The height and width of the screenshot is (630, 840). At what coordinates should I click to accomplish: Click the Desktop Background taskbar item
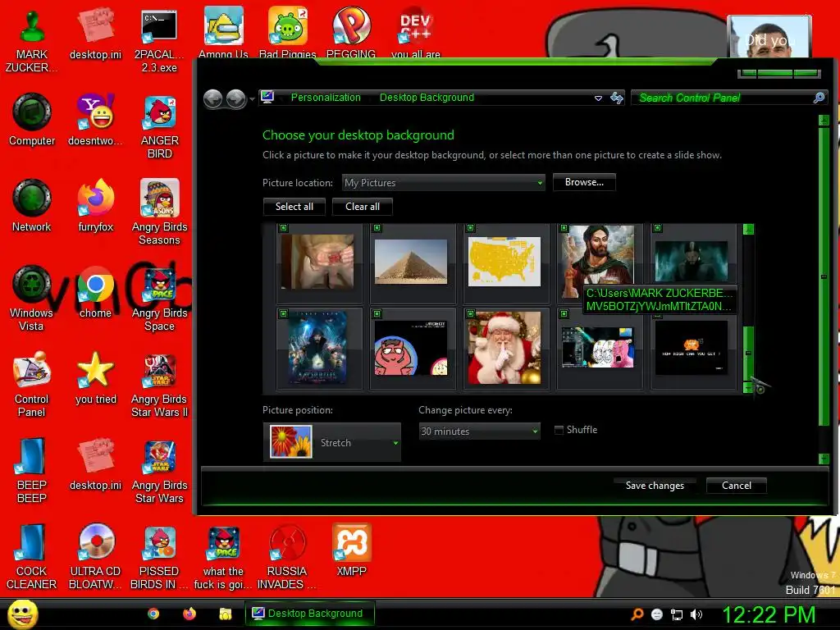309,614
